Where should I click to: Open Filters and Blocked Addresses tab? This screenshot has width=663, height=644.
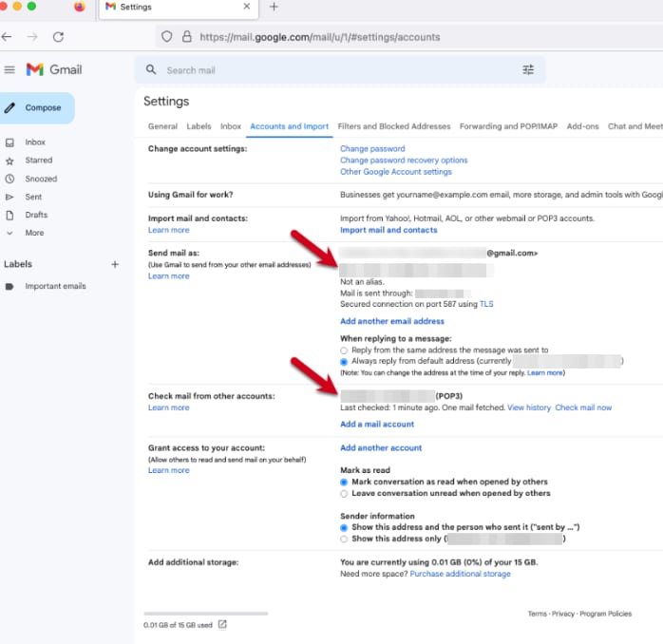[x=394, y=126]
